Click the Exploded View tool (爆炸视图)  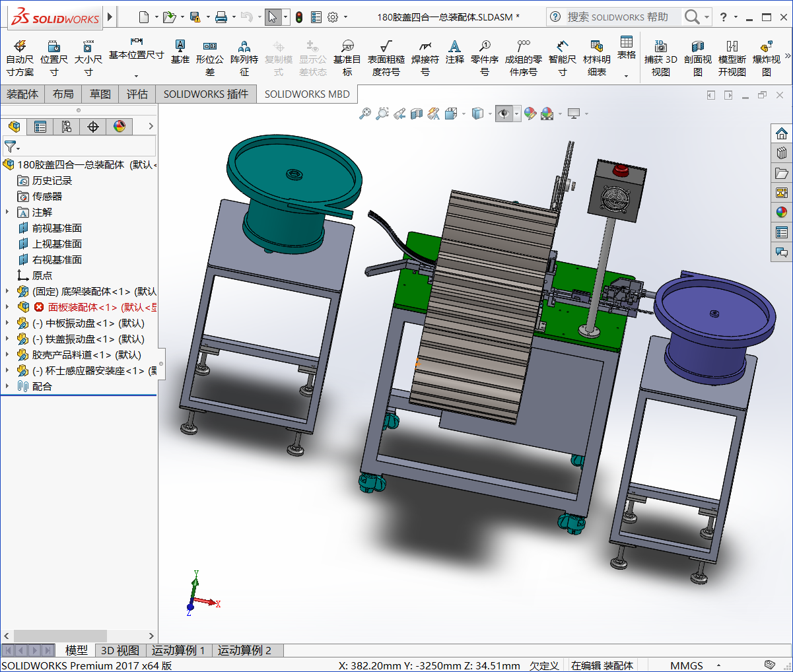[767, 57]
